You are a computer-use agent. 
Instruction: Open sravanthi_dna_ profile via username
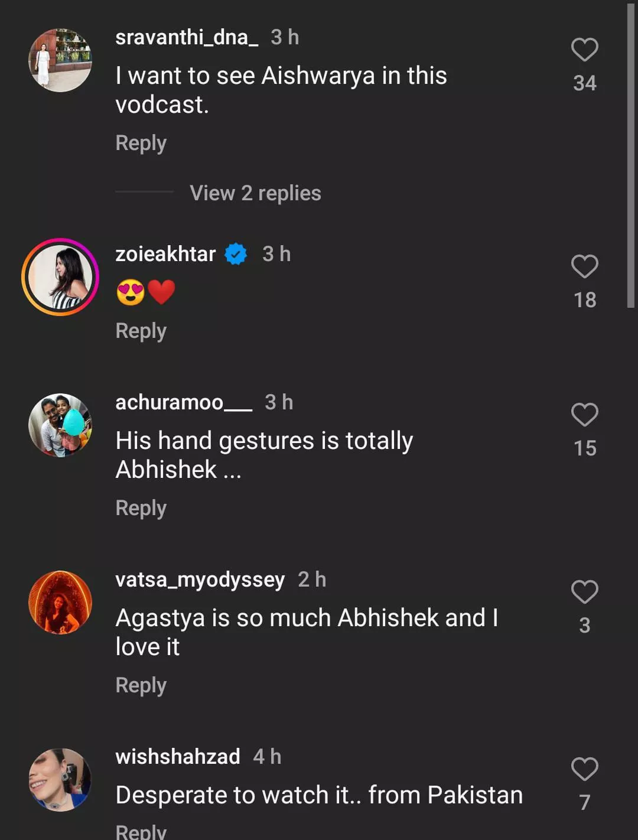point(187,37)
